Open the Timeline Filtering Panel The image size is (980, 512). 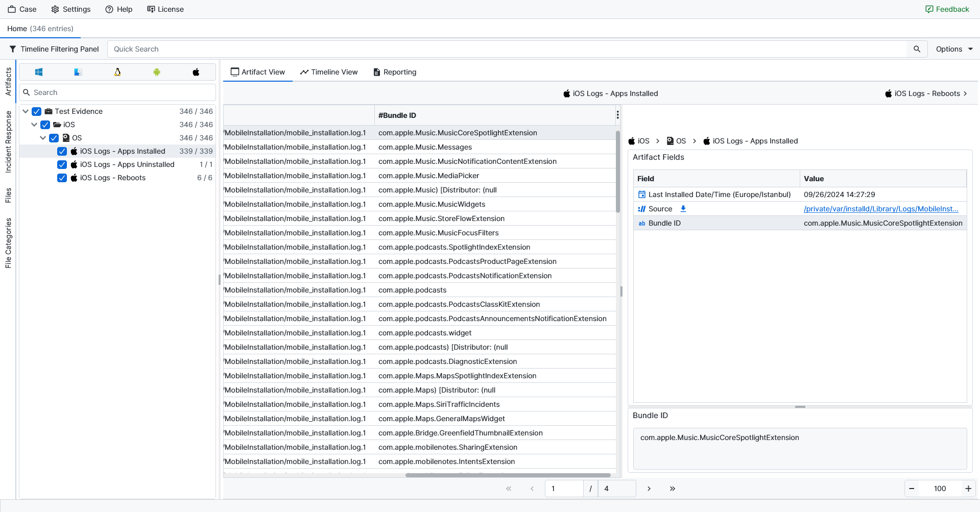coord(54,49)
